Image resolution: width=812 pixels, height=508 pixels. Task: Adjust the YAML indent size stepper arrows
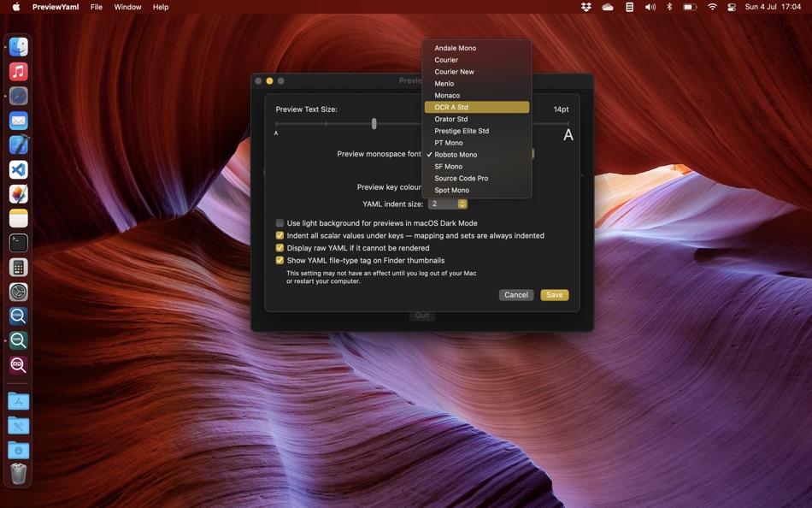coord(462,204)
